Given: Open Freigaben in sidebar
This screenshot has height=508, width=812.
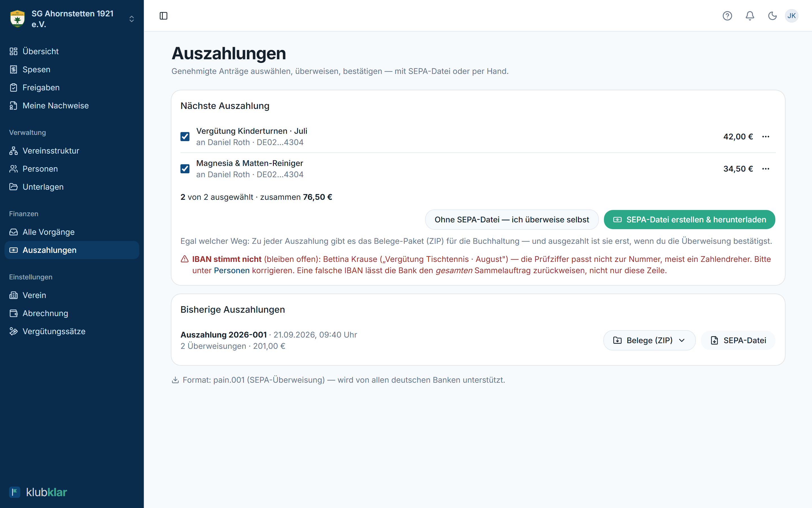Looking at the screenshot, I should point(72,88).
